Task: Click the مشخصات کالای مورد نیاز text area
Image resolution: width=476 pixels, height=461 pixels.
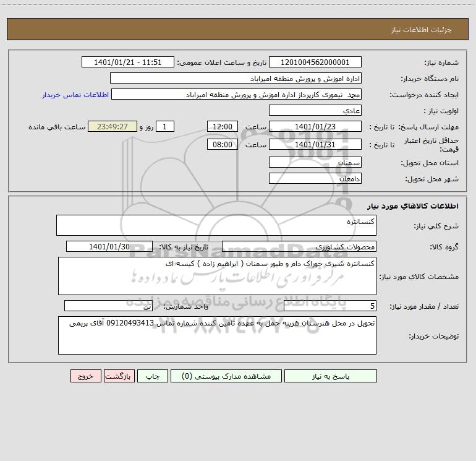Action: click(x=217, y=276)
